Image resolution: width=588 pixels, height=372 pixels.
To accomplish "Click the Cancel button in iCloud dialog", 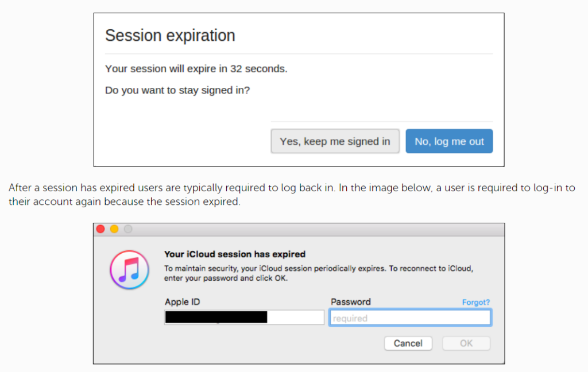I will [x=408, y=343].
